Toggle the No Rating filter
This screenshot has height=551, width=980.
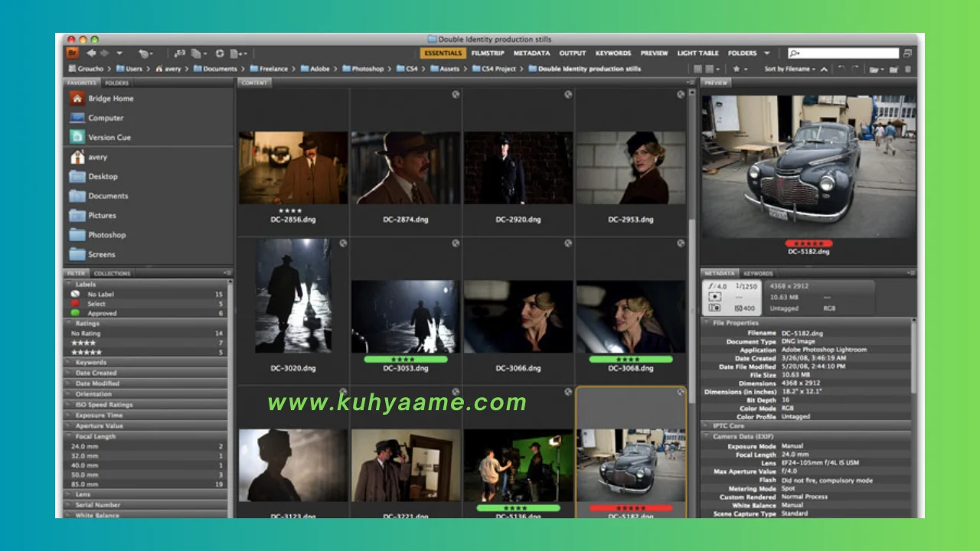pyautogui.click(x=146, y=334)
